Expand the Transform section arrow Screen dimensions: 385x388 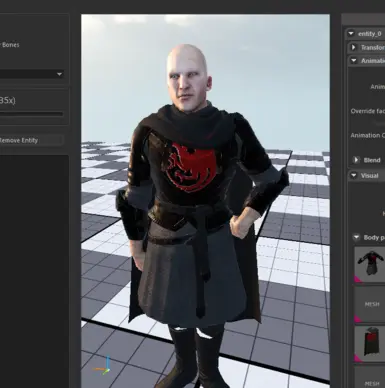pos(353,47)
